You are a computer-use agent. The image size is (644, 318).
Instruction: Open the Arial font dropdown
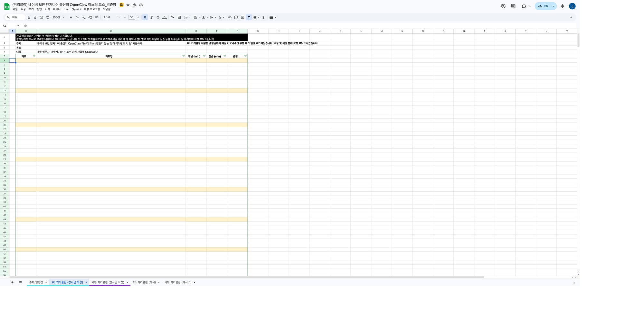pyautogui.click(x=111, y=17)
